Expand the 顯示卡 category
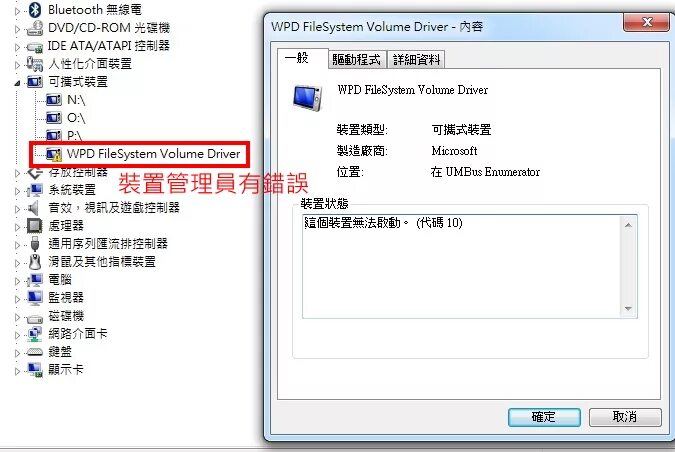This screenshot has height=452, width=675. click(x=17, y=371)
